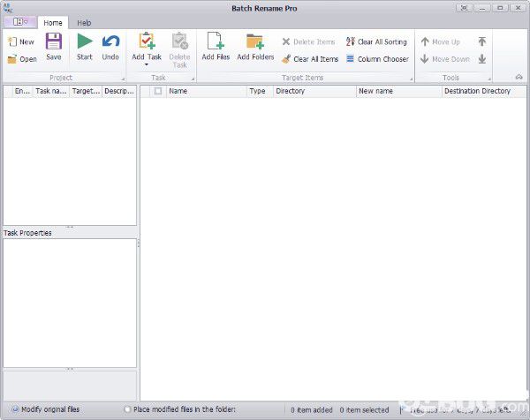Click Move Up in Tools

441,41
